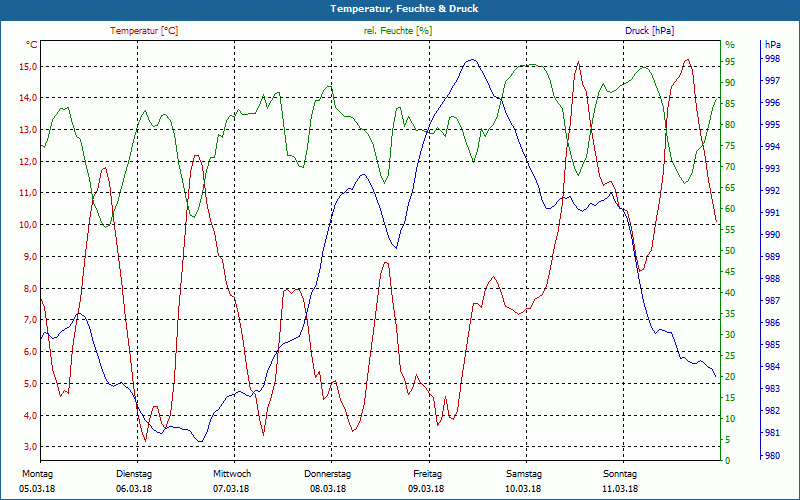Select the blue 'Druck [hPa]' legend label
The image size is (800, 500).
649,31
